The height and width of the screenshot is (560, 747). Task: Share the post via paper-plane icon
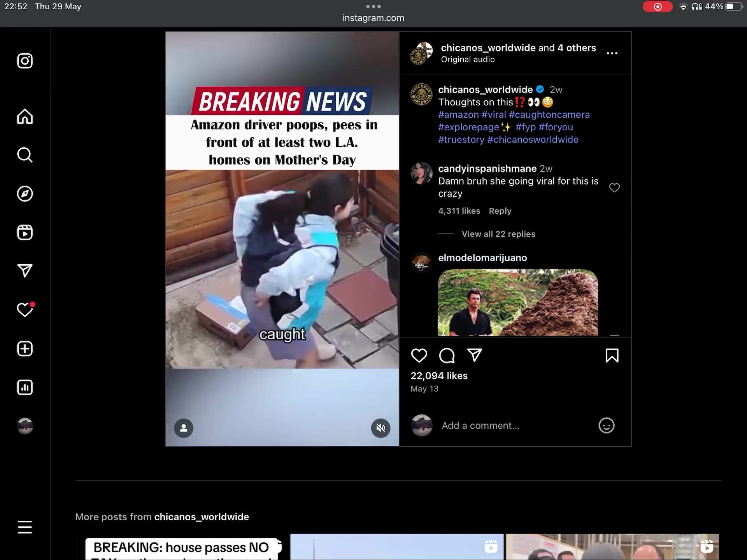point(474,355)
